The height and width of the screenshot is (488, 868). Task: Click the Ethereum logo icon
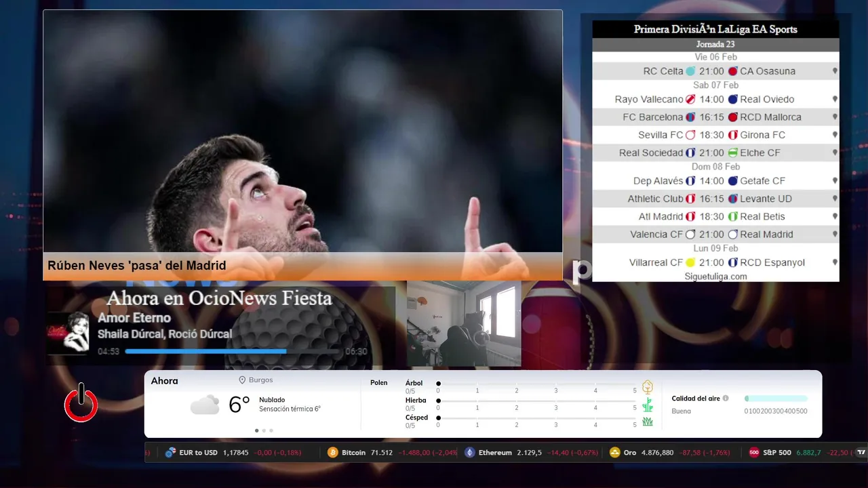click(469, 452)
